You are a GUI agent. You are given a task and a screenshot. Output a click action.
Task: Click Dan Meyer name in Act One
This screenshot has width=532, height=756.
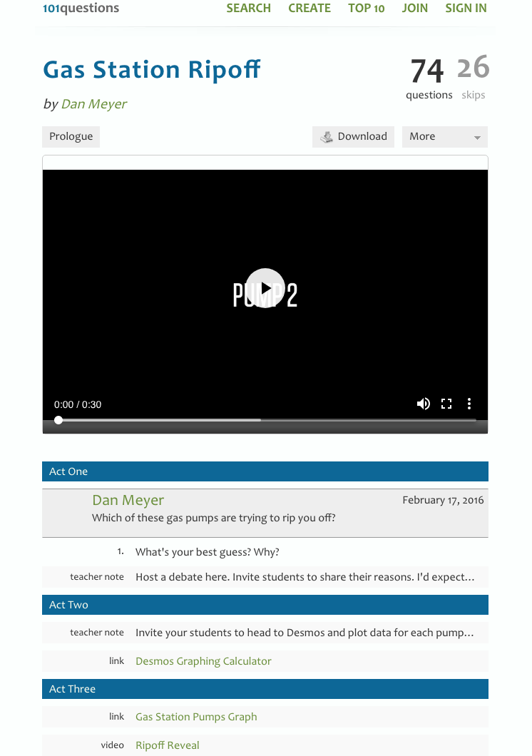pos(128,500)
